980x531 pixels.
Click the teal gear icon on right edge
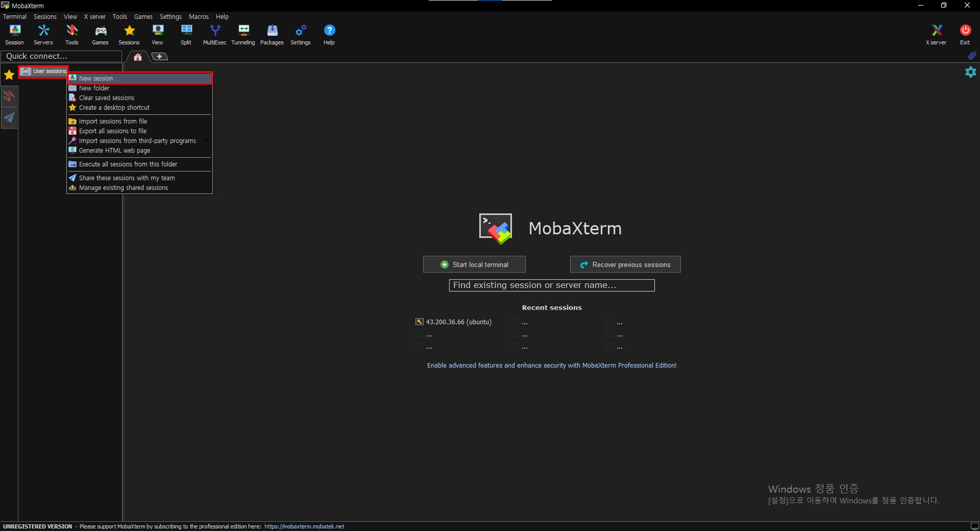pyautogui.click(x=971, y=72)
